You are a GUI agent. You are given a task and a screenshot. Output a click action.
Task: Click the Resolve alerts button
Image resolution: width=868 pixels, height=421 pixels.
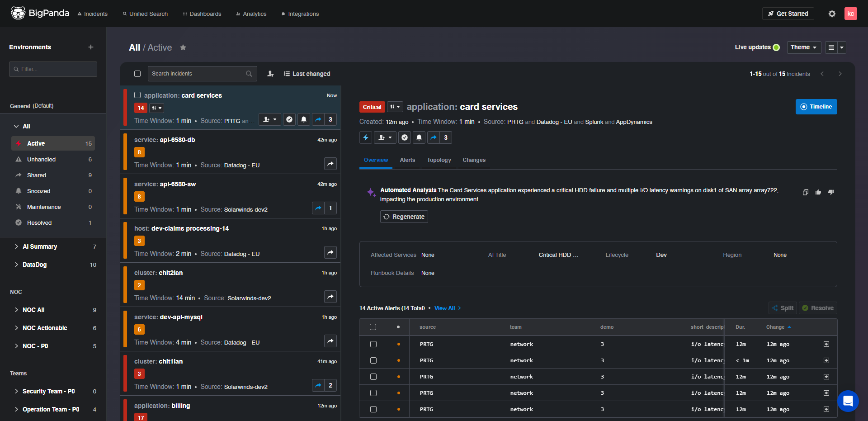coord(818,308)
